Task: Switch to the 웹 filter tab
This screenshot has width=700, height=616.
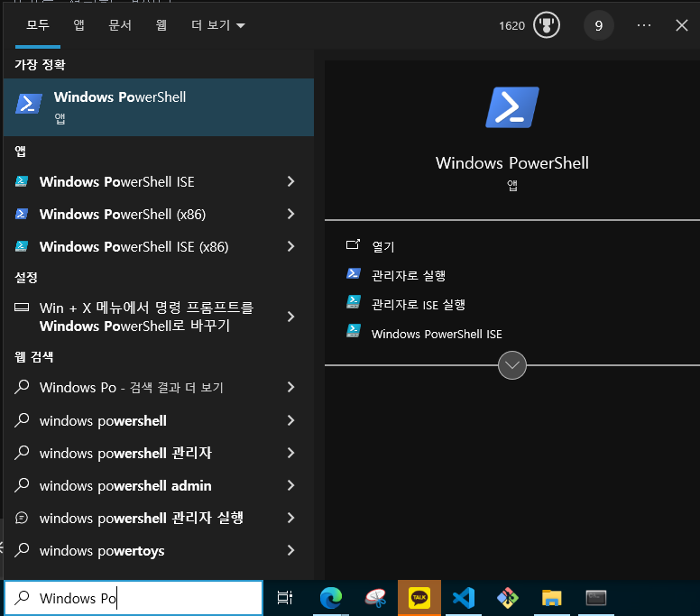Action: pos(161,25)
